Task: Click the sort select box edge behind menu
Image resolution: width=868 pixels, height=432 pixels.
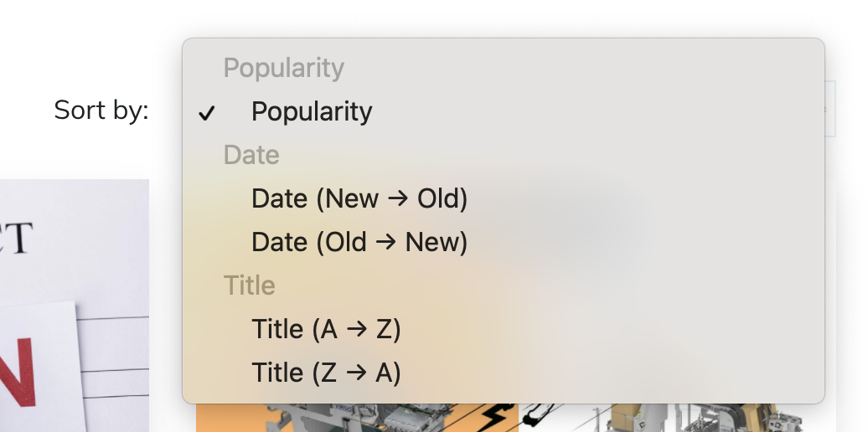Action: coord(829,108)
